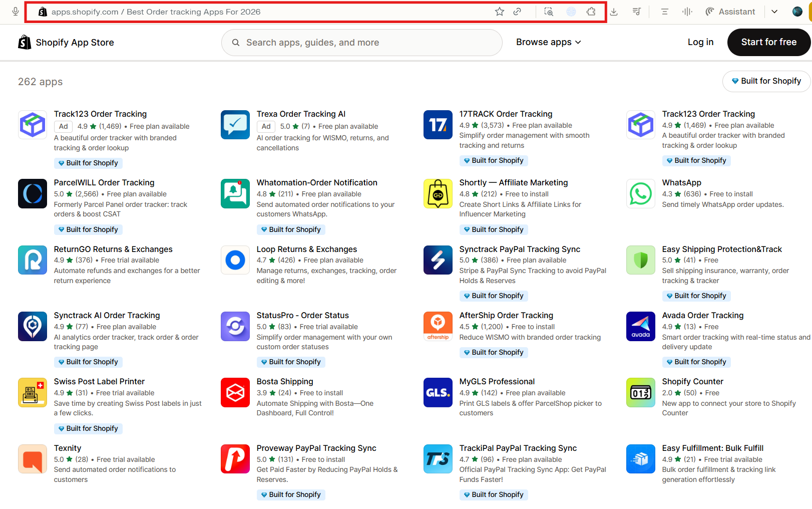The height and width of the screenshot is (509, 812).
Task: Bookmark this page with the star icon
Action: pos(499,12)
